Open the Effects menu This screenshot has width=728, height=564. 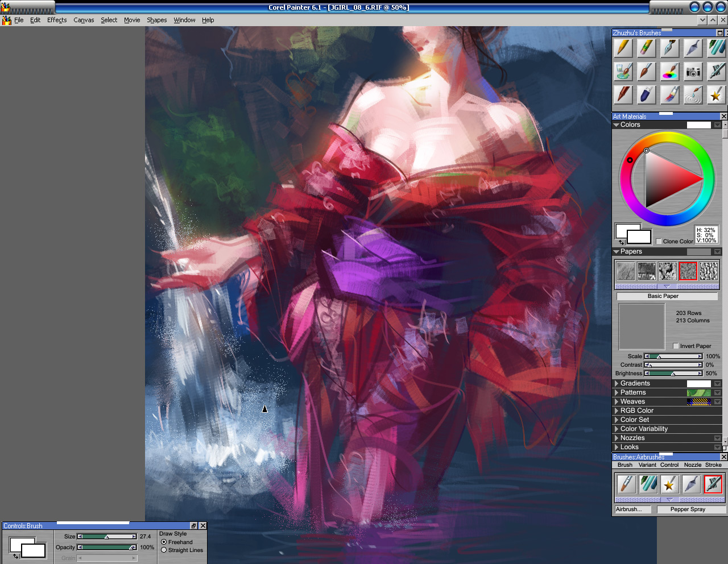point(57,20)
